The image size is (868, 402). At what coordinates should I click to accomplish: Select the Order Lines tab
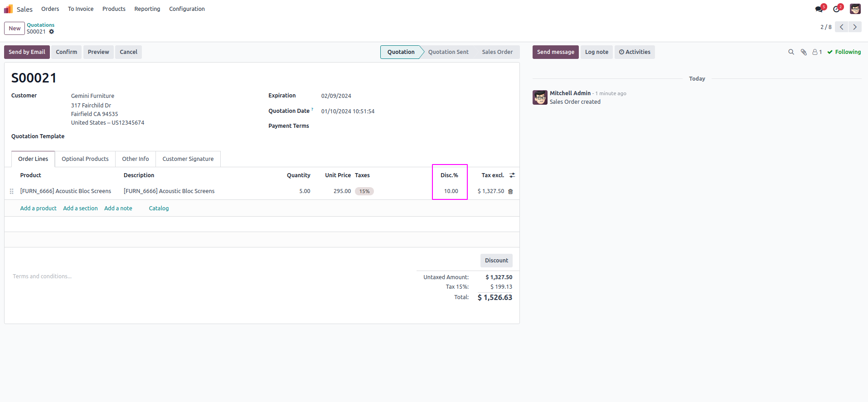tap(33, 159)
